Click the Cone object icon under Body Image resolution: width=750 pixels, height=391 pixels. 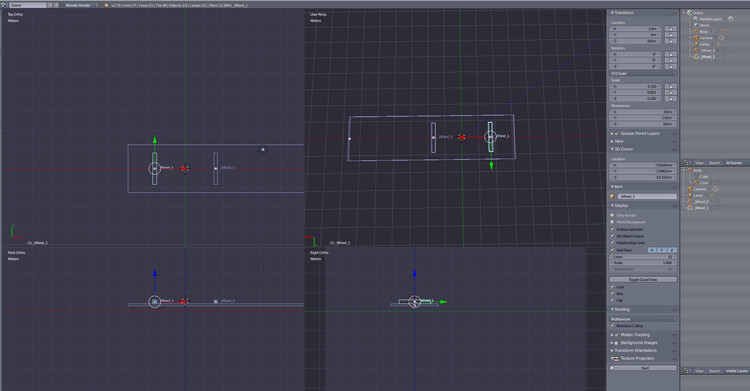[696, 183]
